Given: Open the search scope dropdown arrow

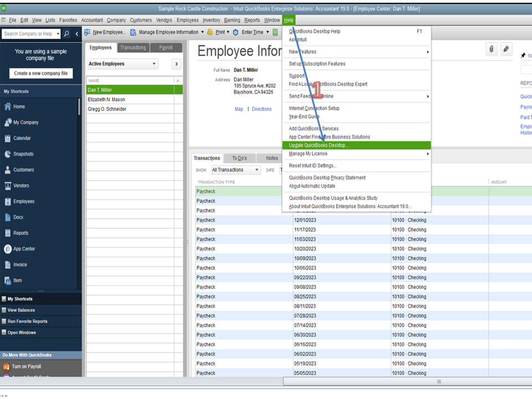Looking at the screenshot, I should coord(58,34).
